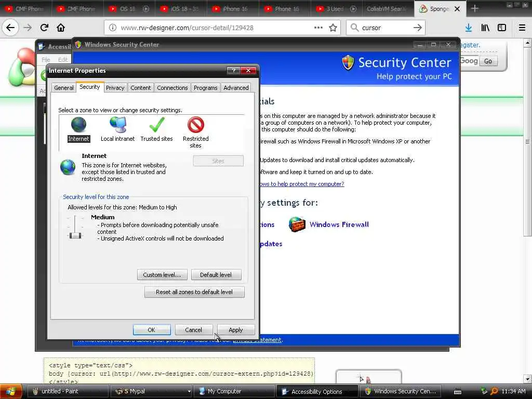Click the Default level button
This screenshot has width=532, height=399.
[x=216, y=274]
